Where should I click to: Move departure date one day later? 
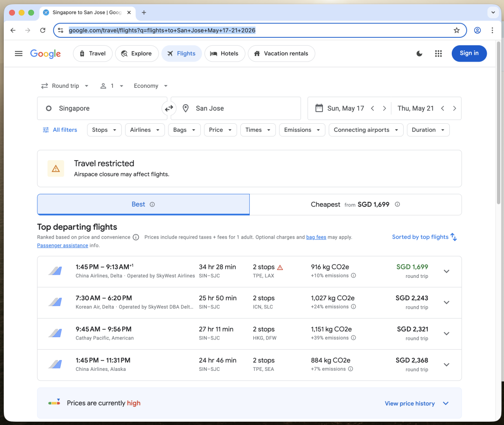pos(384,108)
